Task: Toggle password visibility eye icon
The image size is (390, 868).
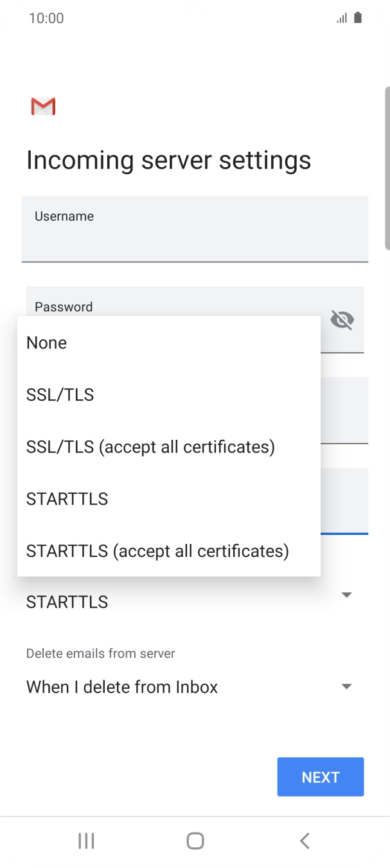Action: pos(342,320)
